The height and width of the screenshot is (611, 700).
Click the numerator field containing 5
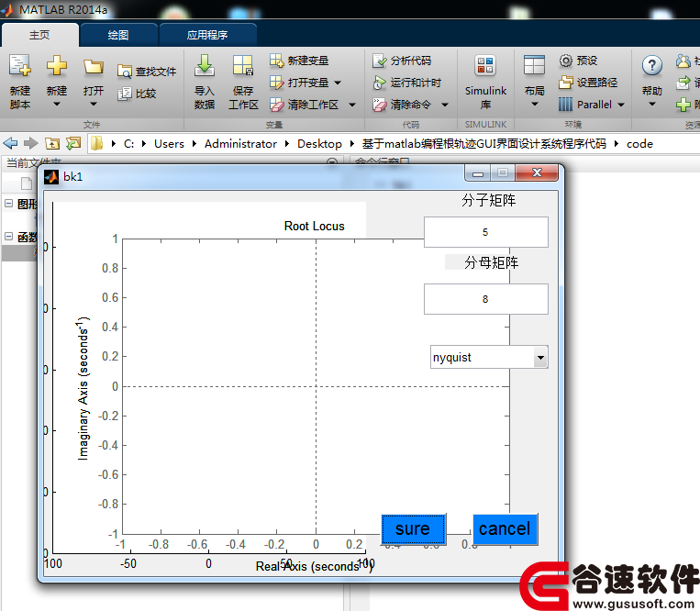coord(485,232)
